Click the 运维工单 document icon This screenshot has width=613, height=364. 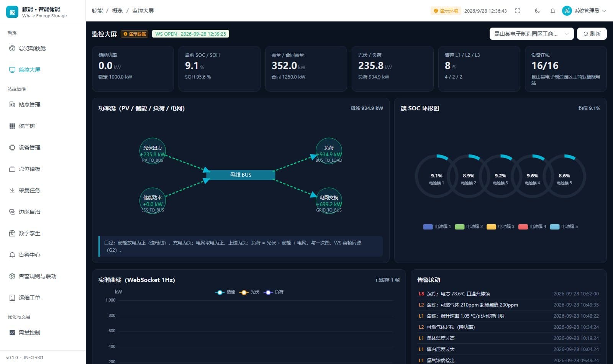point(12,298)
